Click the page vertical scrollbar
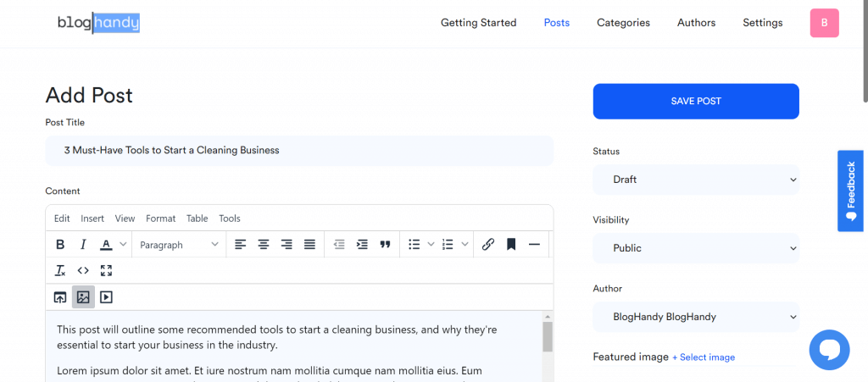This screenshot has width=868, height=382. coord(865,50)
